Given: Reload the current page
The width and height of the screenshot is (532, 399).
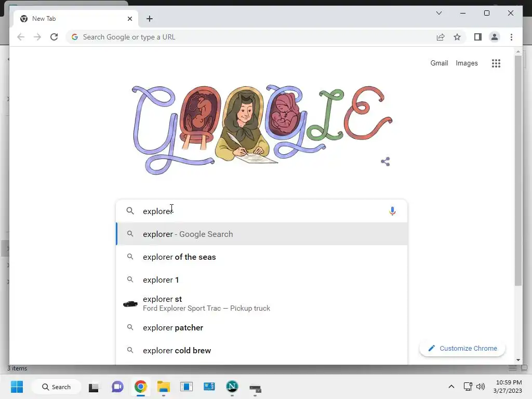Looking at the screenshot, I should 54,37.
